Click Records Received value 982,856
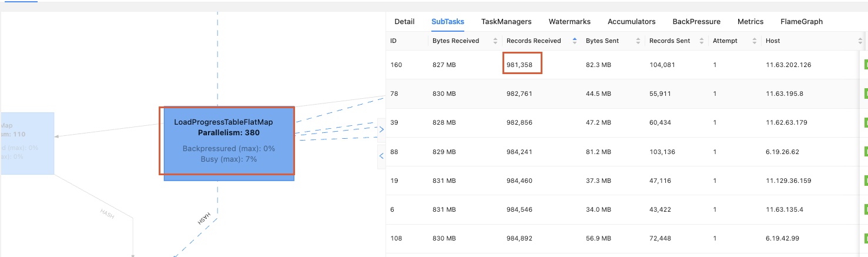Screen dimensions: 868x257 click(520, 122)
